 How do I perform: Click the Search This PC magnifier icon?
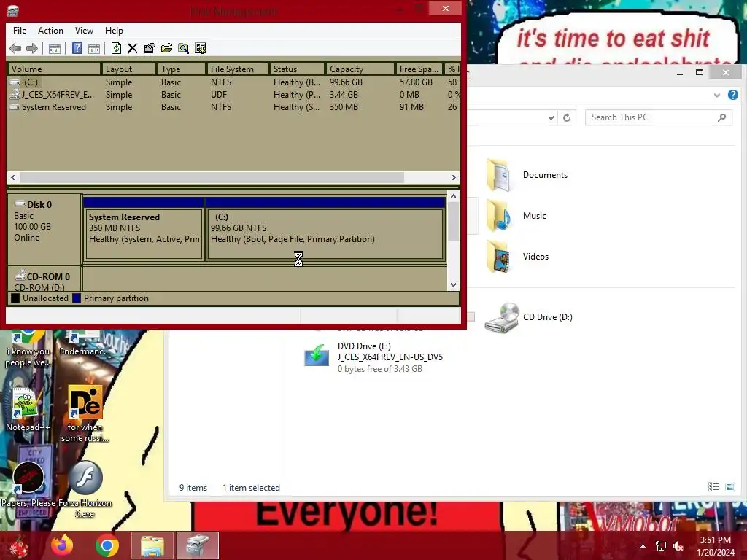coord(721,117)
